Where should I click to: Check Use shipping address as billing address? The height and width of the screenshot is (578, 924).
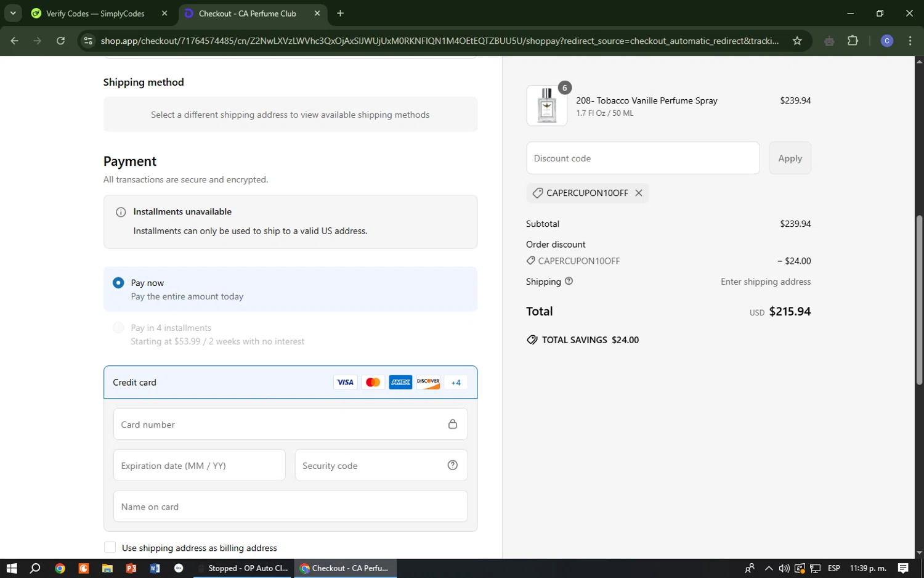tap(110, 547)
